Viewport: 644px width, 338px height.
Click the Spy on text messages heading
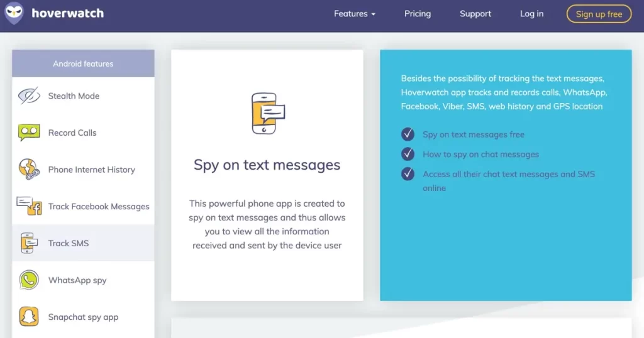267,165
